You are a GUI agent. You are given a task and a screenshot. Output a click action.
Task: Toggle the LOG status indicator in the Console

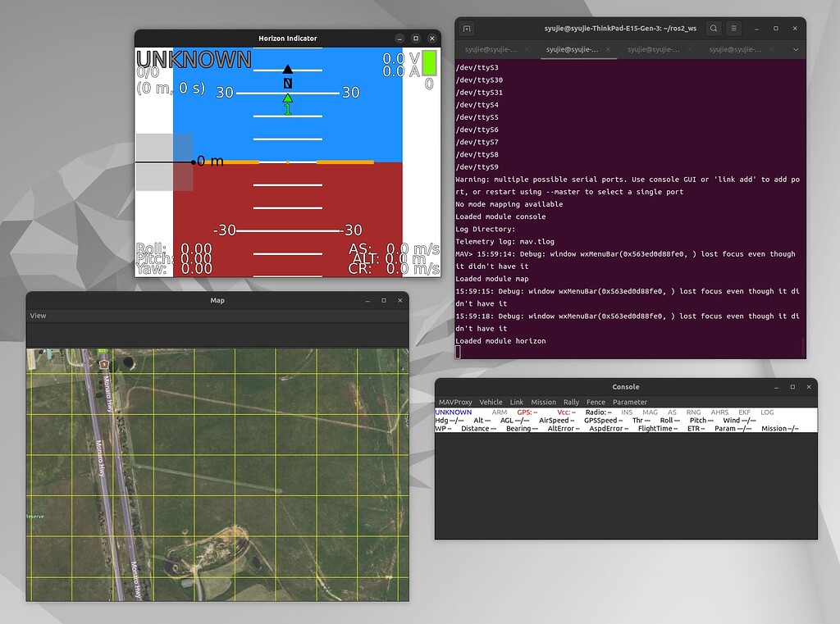[768, 412]
